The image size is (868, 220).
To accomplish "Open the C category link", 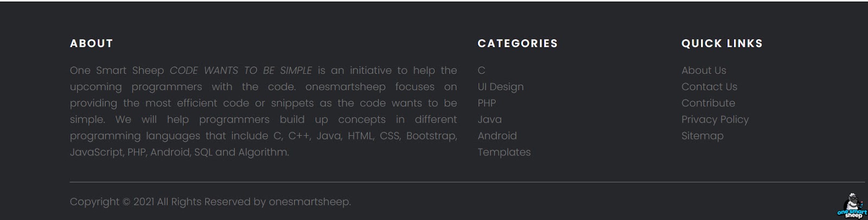I will 481,70.
